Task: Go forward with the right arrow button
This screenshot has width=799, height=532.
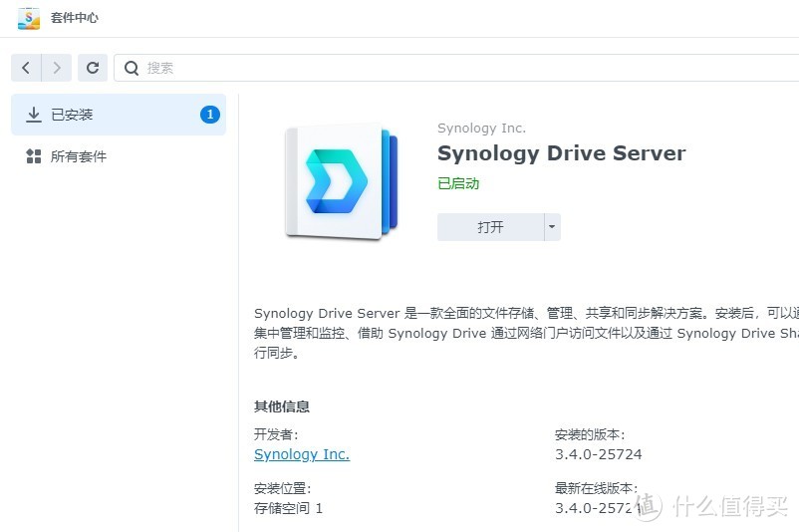Action: (x=57, y=68)
